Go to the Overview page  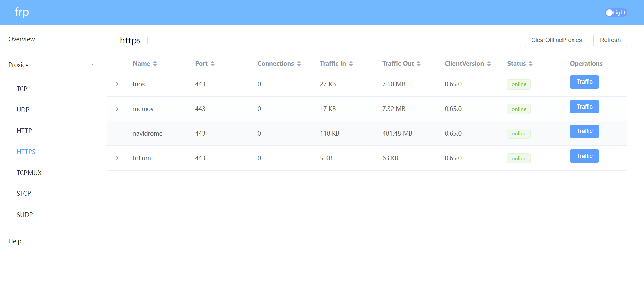[21, 39]
